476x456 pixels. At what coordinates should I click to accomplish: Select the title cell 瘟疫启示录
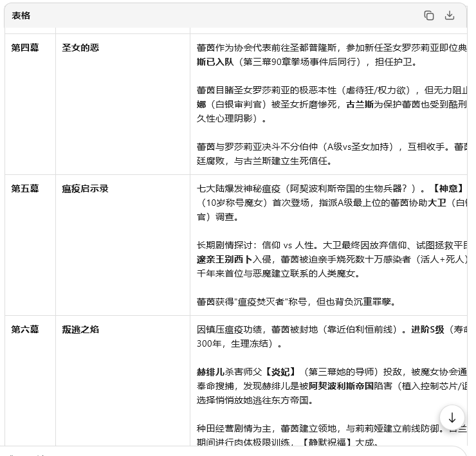click(x=85, y=188)
